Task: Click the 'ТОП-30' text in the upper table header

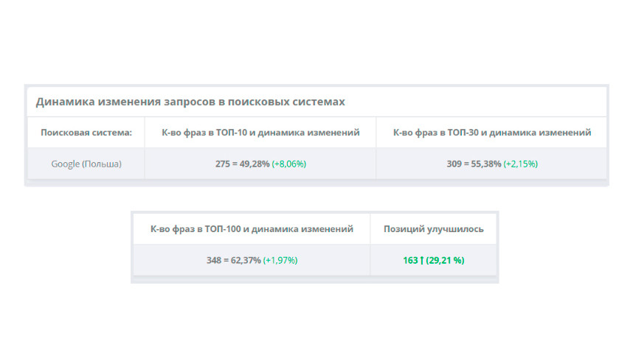Action: tap(463, 133)
